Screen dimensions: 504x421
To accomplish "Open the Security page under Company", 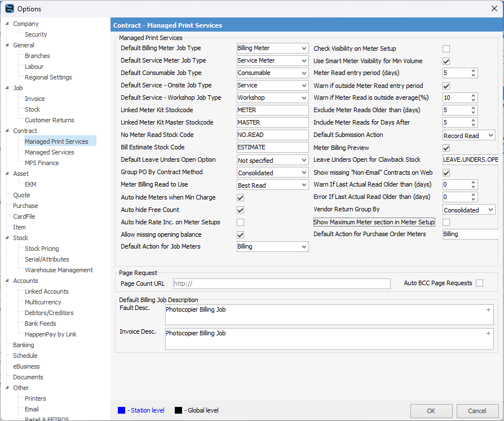I will 36,34.
